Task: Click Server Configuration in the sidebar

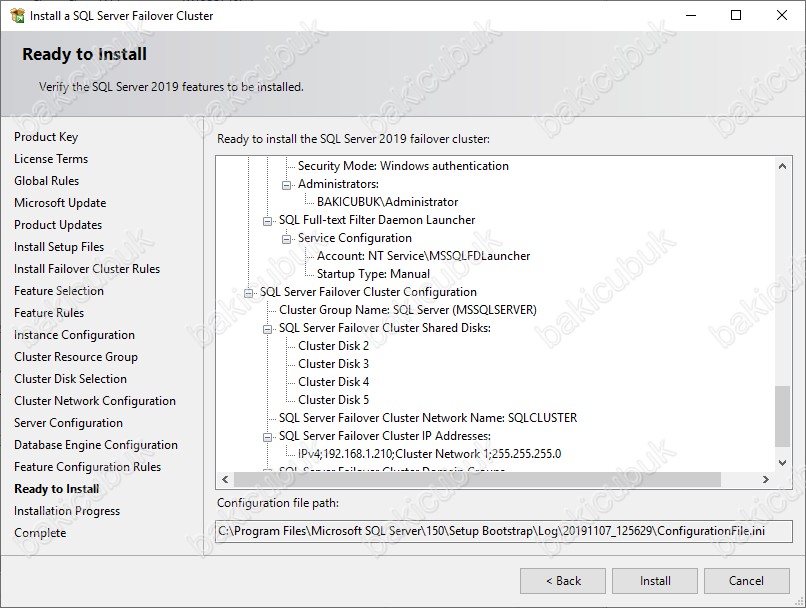Action: [68, 423]
